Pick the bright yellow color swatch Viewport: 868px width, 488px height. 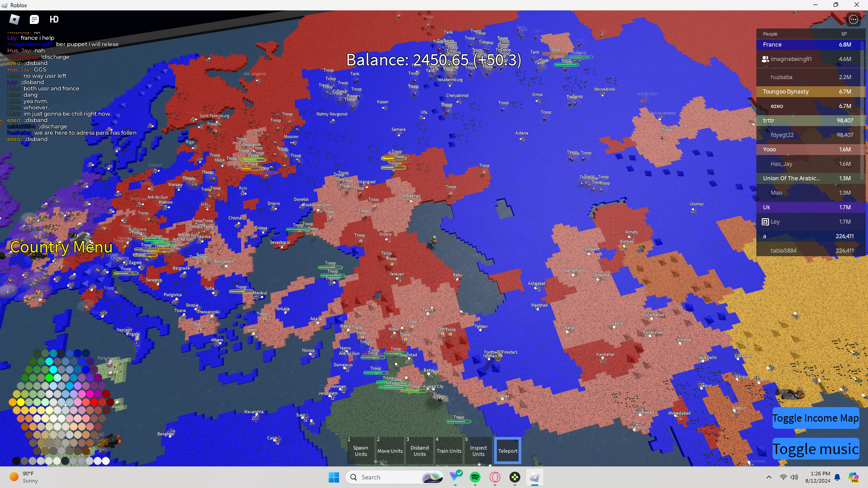click(x=21, y=402)
